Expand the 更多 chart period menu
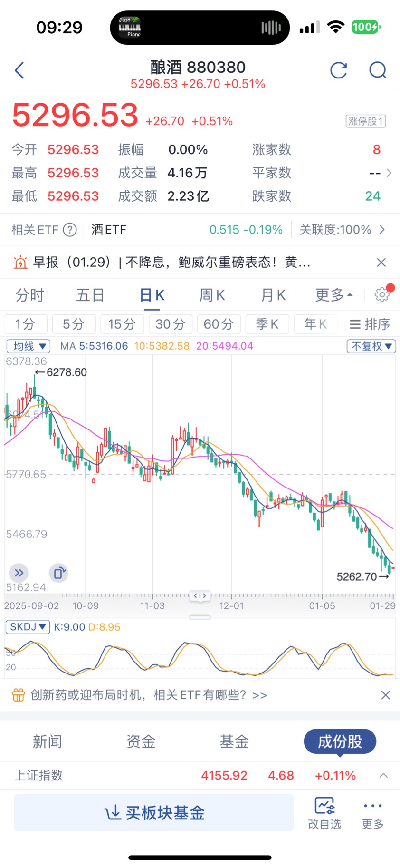This screenshot has height=868, width=400. (334, 295)
